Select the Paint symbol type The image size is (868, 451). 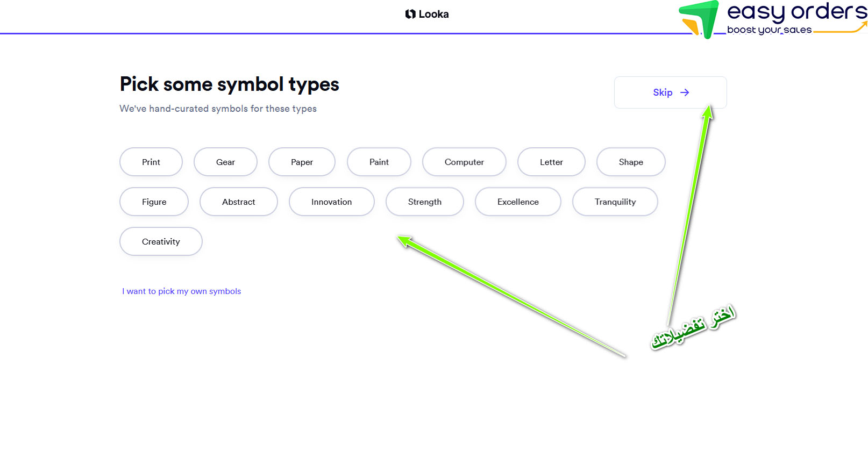(379, 162)
